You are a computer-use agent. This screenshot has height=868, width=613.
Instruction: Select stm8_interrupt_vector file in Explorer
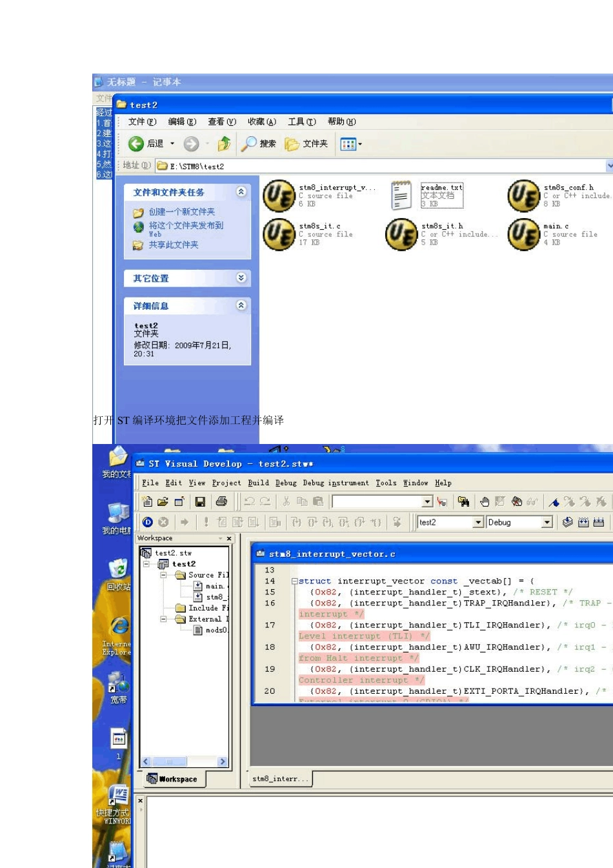click(x=279, y=196)
